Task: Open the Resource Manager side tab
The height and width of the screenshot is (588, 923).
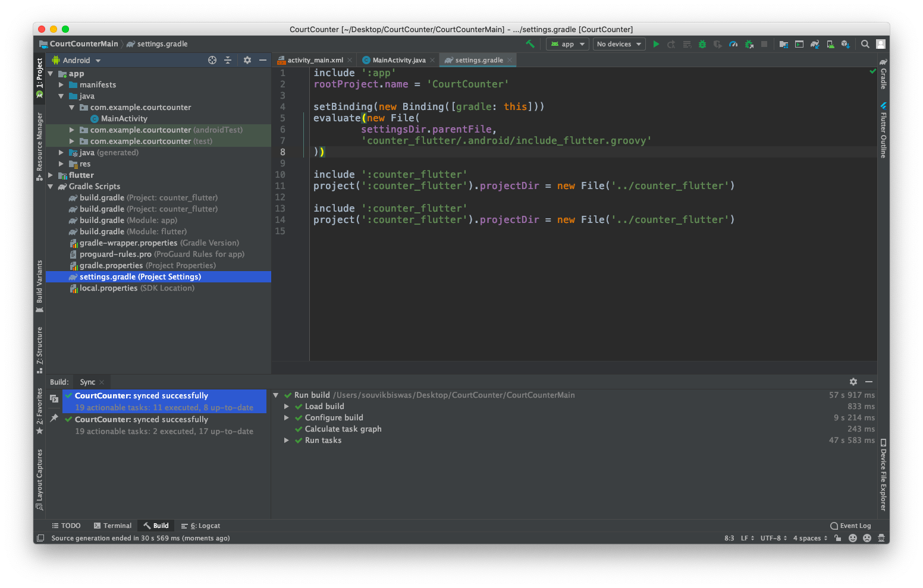Action: (40, 146)
